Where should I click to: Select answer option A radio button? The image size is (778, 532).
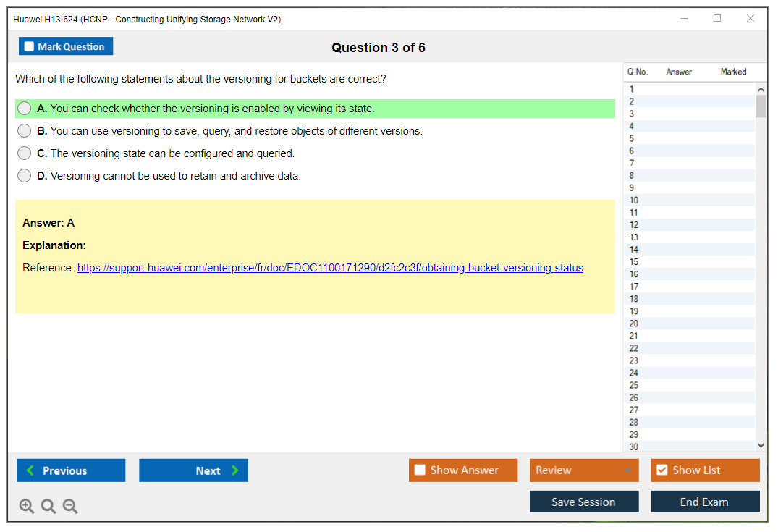[x=25, y=109]
